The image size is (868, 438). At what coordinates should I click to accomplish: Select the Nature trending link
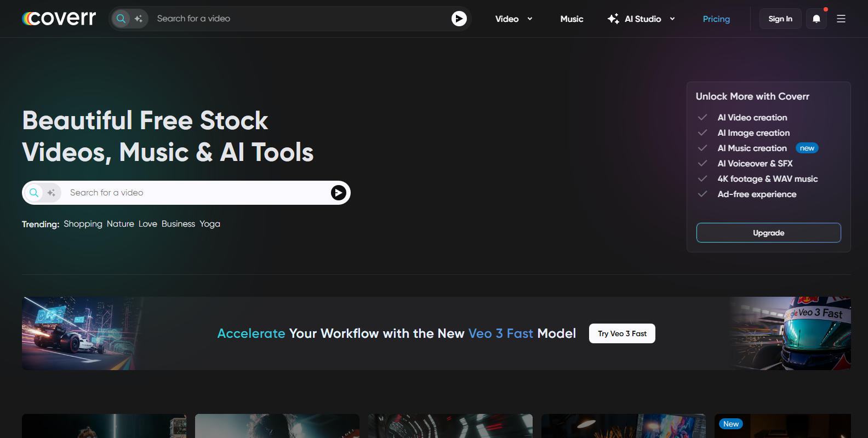(120, 224)
